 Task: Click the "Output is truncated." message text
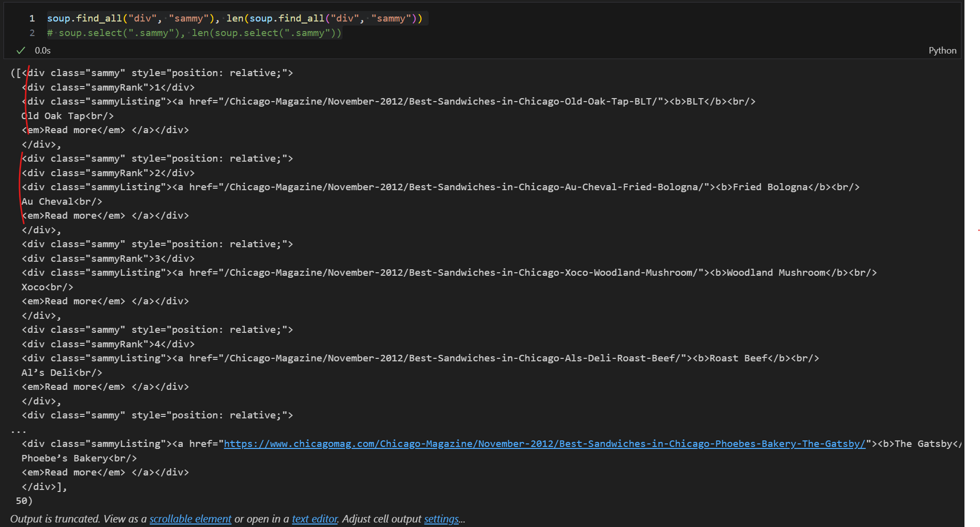point(55,519)
